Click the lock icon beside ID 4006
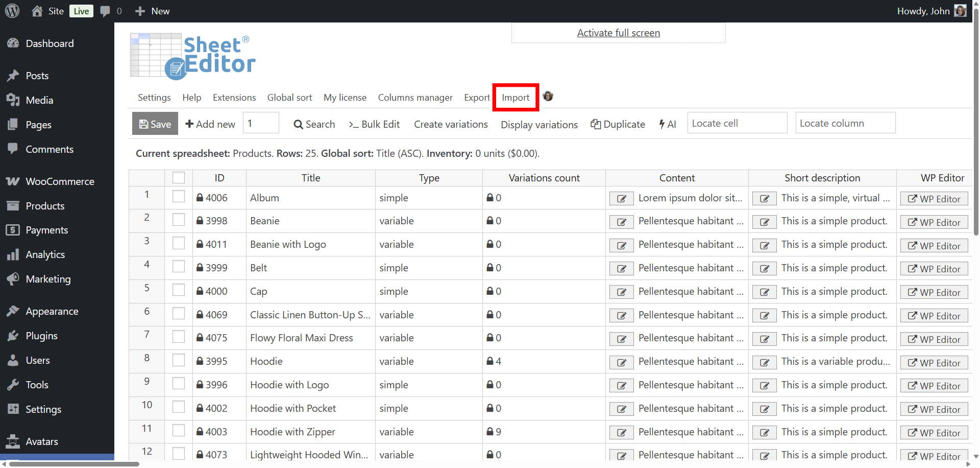The height and width of the screenshot is (468, 980). click(x=200, y=198)
